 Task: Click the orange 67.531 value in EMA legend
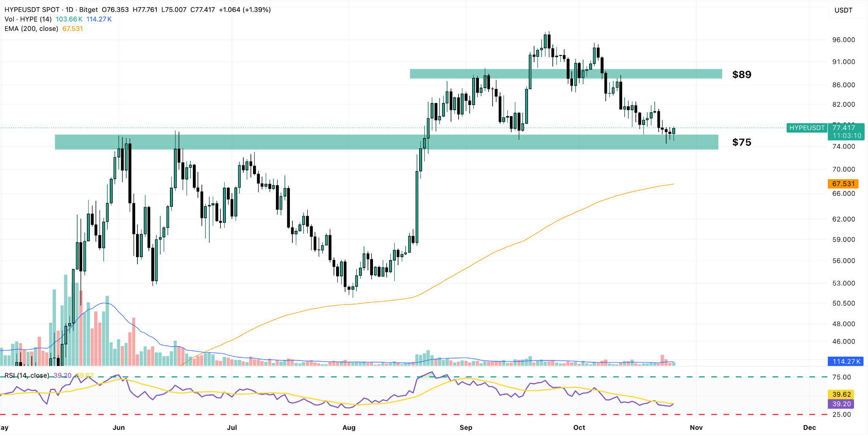[x=72, y=29]
